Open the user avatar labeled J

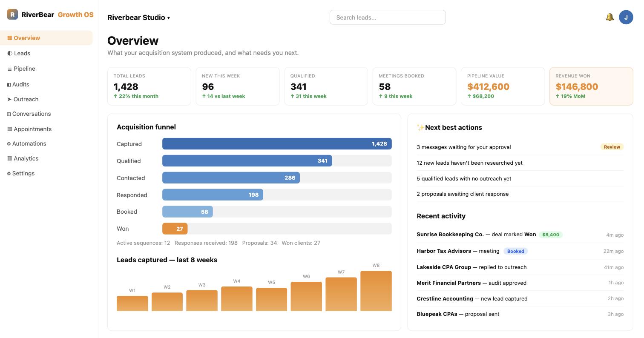tap(626, 17)
